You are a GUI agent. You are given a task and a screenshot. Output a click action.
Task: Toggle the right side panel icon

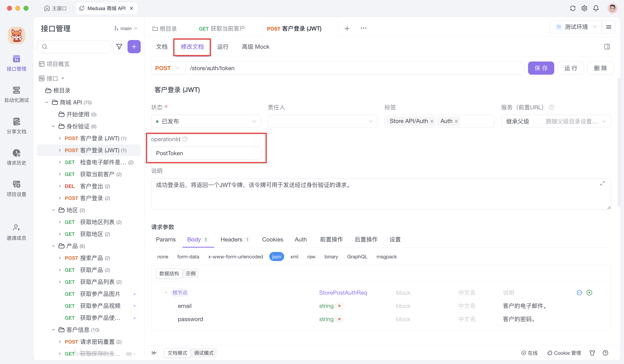607,47
